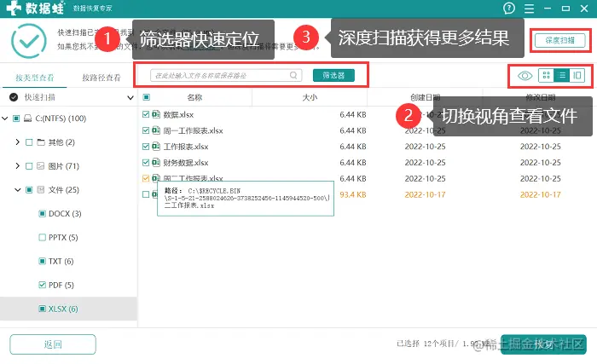
Task: Toggle the XLSX (6) checkbox
Action: (x=43, y=309)
